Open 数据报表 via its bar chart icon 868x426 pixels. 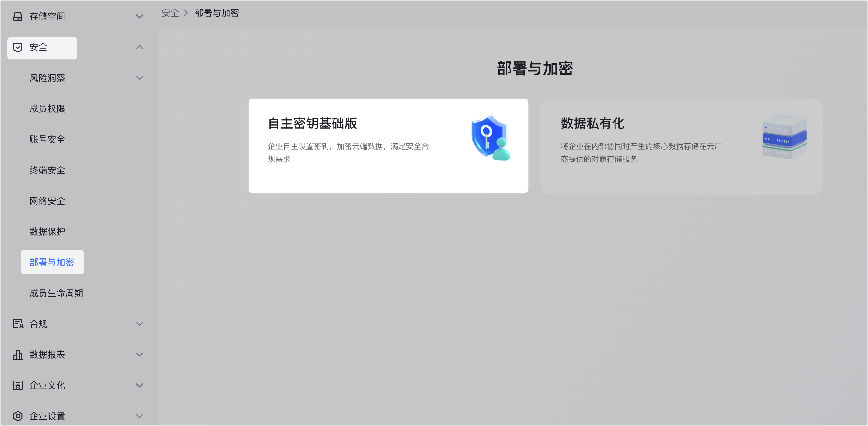tap(18, 355)
